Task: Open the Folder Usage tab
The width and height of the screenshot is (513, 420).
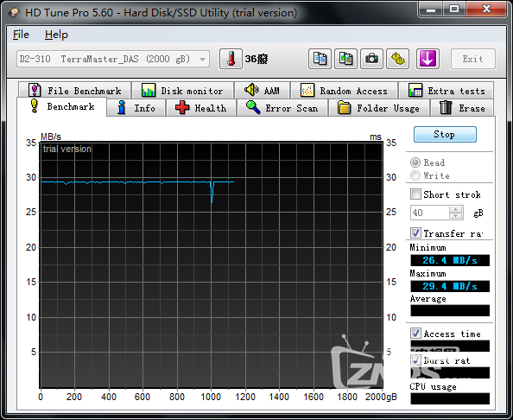Action: click(x=378, y=108)
